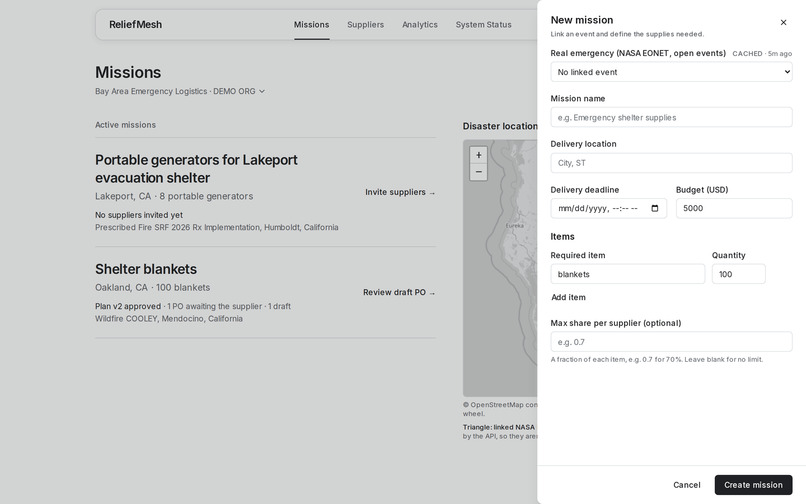
Task: Click the Max share per supplier field
Action: pyautogui.click(x=671, y=342)
